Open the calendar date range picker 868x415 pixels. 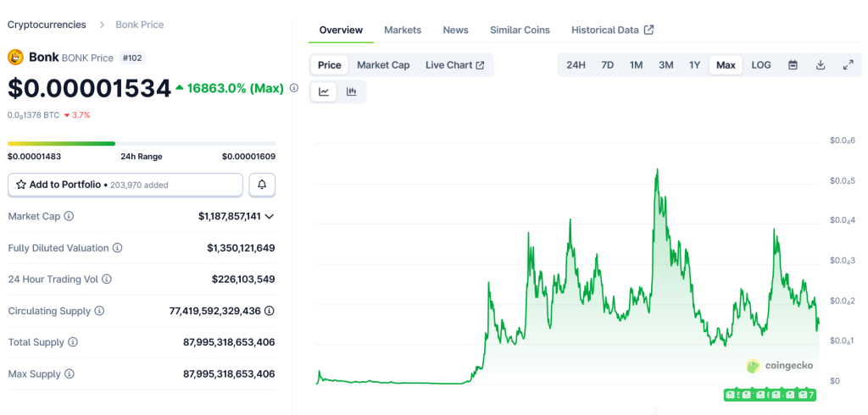tap(793, 65)
